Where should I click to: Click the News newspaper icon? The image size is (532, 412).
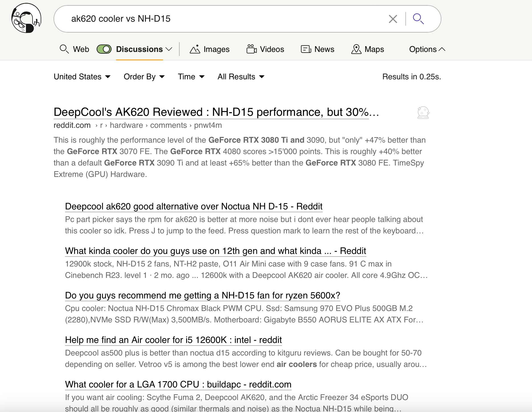pos(306,49)
